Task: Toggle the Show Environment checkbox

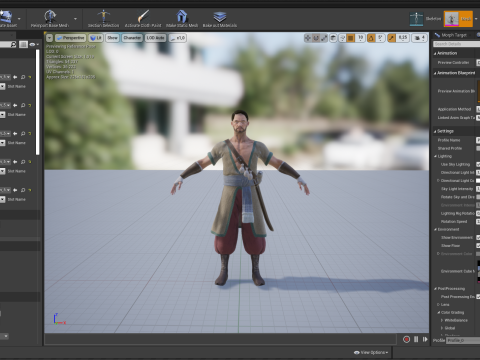Action: (x=478, y=237)
